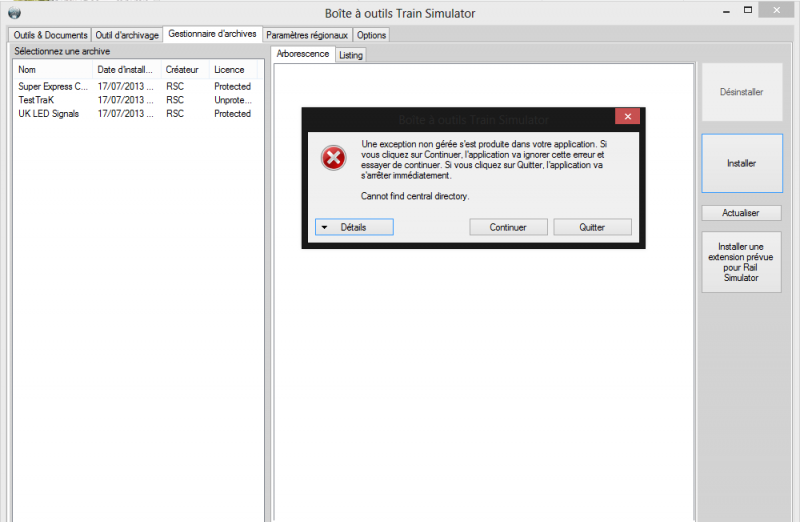The height and width of the screenshot is (522, 800).
Task: Click the app globe icon in title bar
Action: point(14,12)
